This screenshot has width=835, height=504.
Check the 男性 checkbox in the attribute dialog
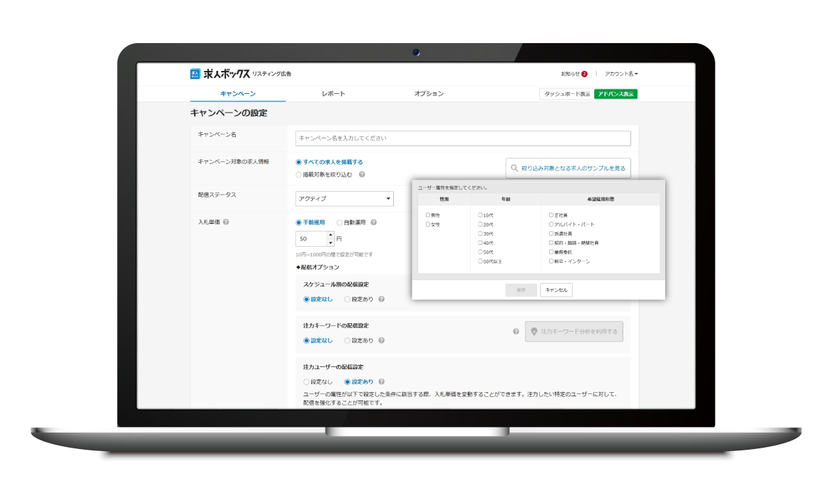click(428, 215)
